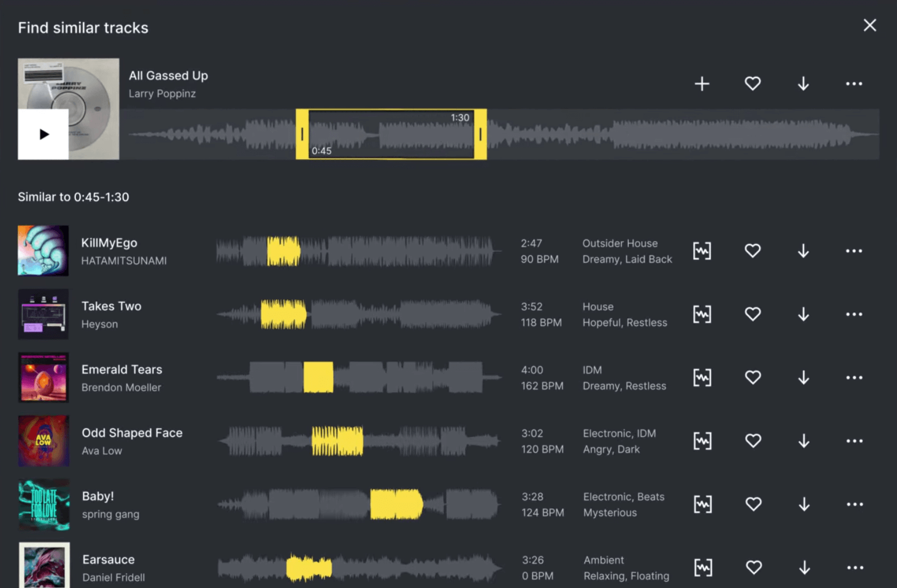Image resolution: width=897 pixels, height=588 pixels.
Task: Favorite the Earsauce track
Action: coord(753,567)
